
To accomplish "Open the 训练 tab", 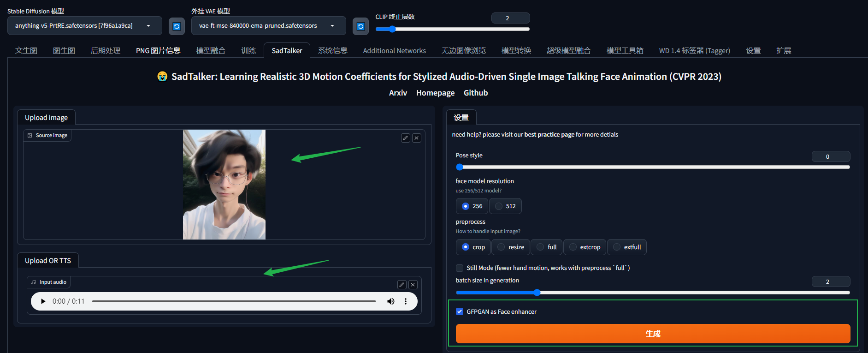I will click(x=248, y=51).
